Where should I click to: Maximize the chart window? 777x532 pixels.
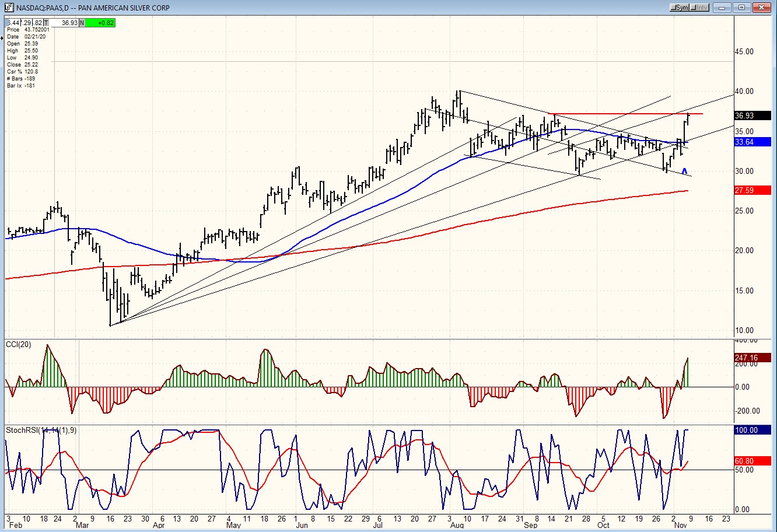point(742,8)
